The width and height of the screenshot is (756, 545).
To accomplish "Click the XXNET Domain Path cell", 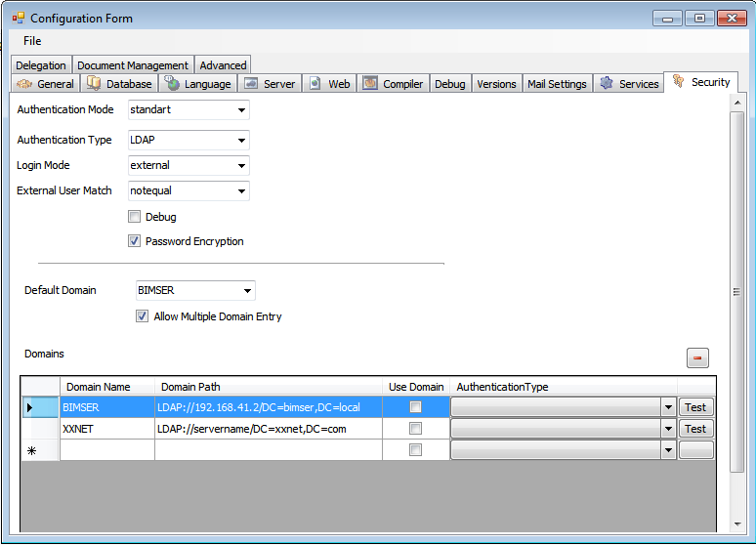I will [268, 429].
